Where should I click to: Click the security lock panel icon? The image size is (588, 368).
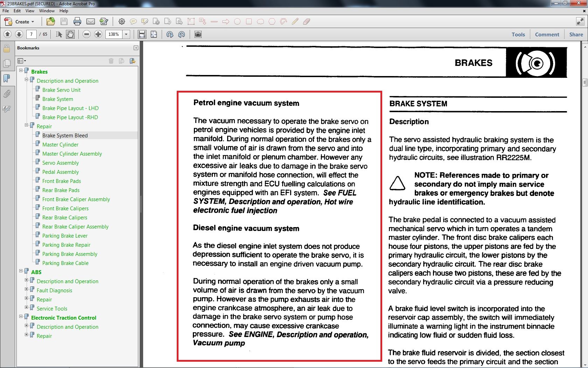click(7, 48)
